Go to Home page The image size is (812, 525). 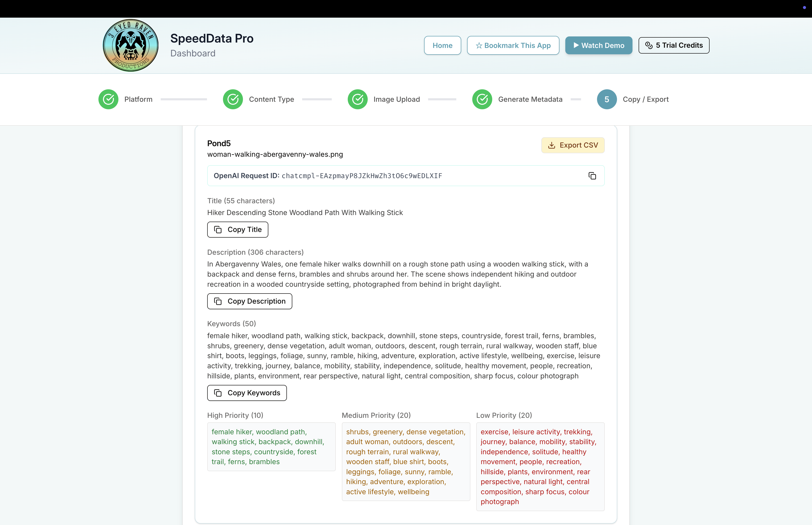442,45
